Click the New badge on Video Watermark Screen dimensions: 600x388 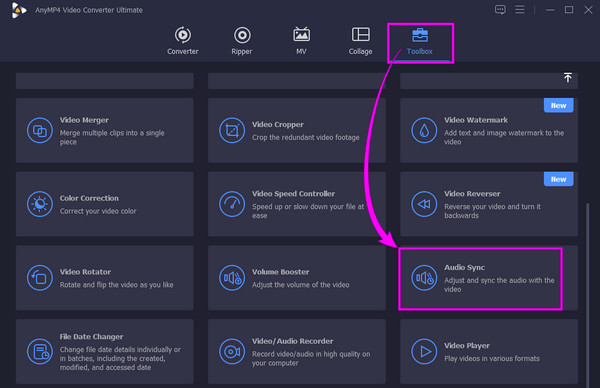tap(559, 106)
